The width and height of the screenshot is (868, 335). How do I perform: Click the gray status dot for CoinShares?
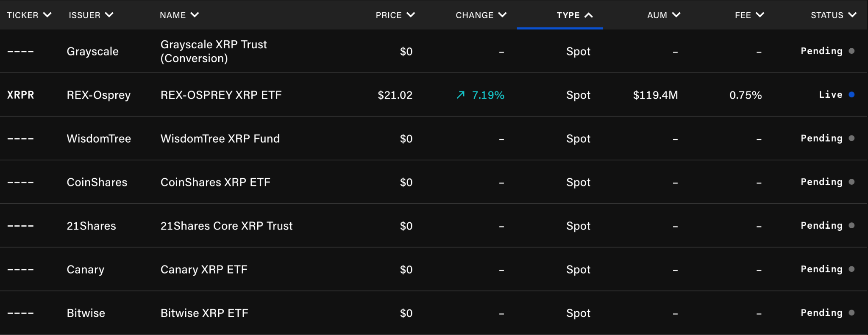(851, 182)
